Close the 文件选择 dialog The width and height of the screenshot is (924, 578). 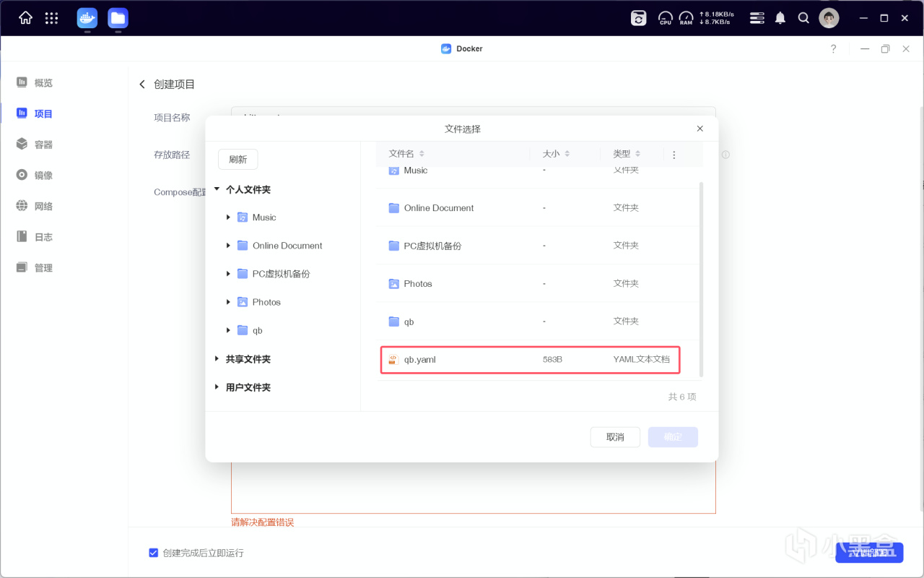click(699, 129)
